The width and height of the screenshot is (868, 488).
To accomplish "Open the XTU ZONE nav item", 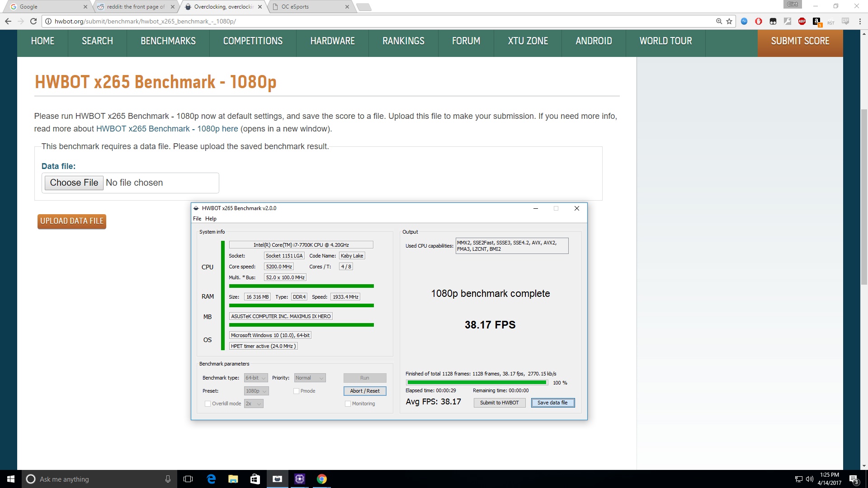I will coord(528,41).
